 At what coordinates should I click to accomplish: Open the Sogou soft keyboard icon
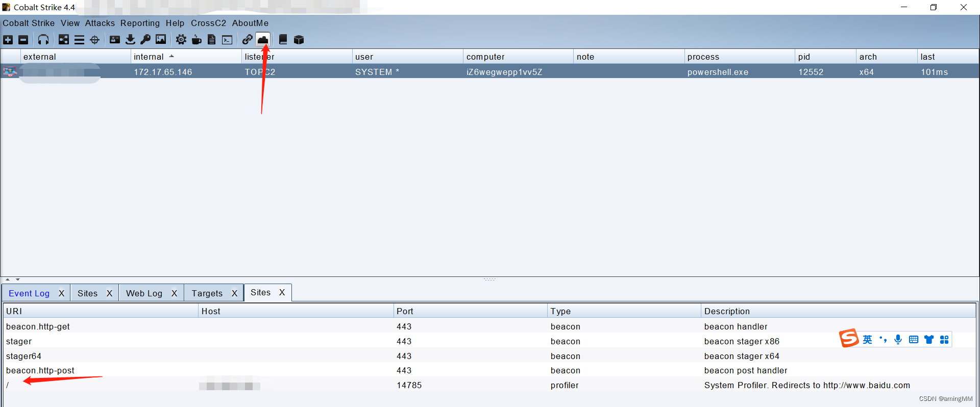click(x=914, y=340)
